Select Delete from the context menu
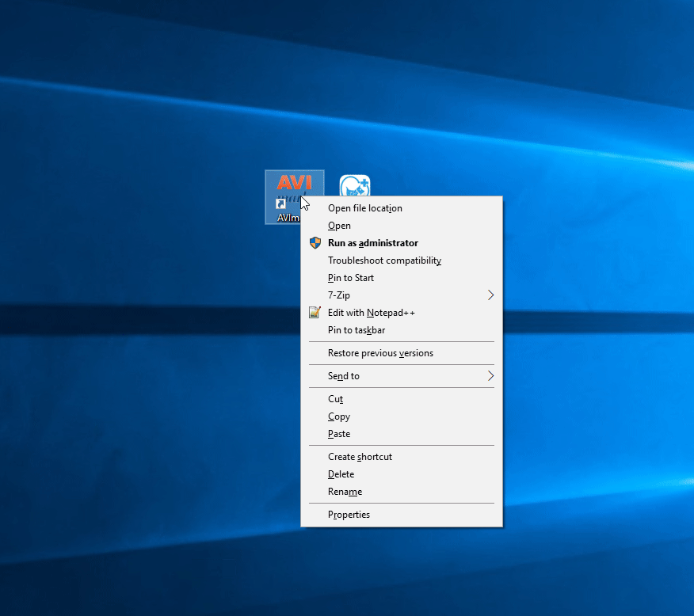 point(402,474)
